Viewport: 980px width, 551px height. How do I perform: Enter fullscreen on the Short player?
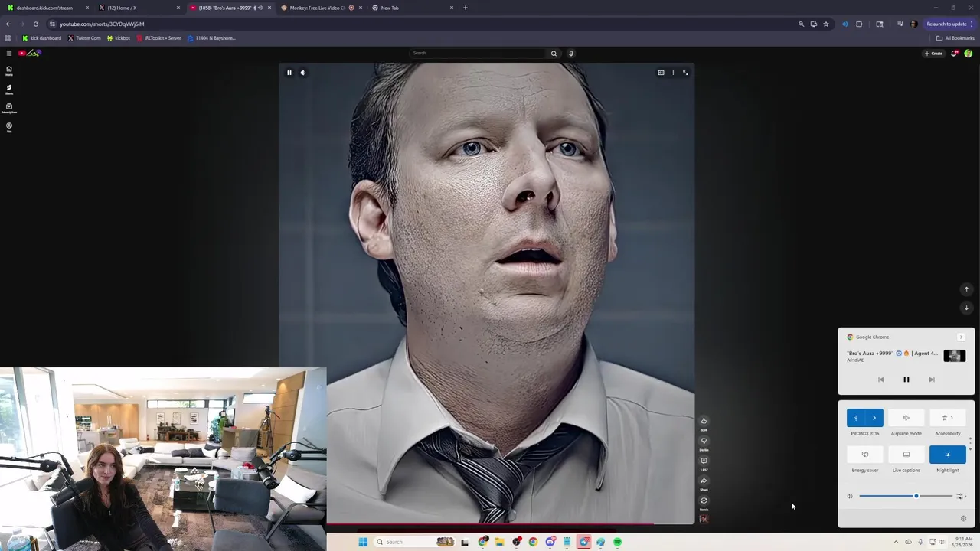click(x=685, y=73)
